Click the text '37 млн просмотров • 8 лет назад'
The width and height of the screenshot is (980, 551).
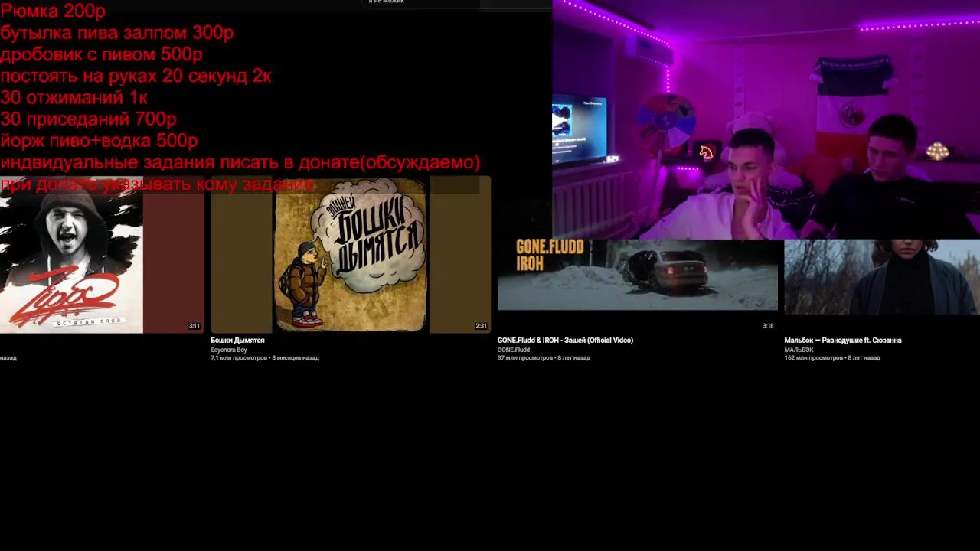(x=544, y=357)
